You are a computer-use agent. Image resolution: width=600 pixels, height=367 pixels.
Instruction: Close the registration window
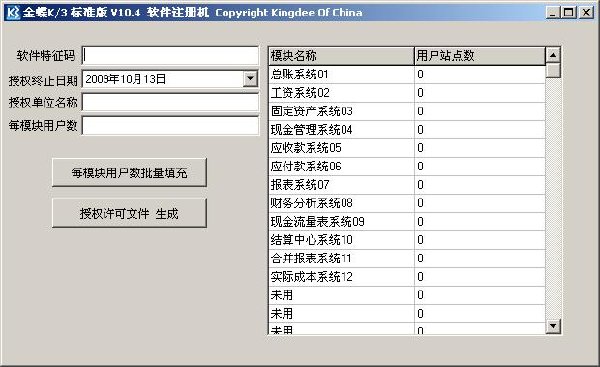[x=586, y=13]
